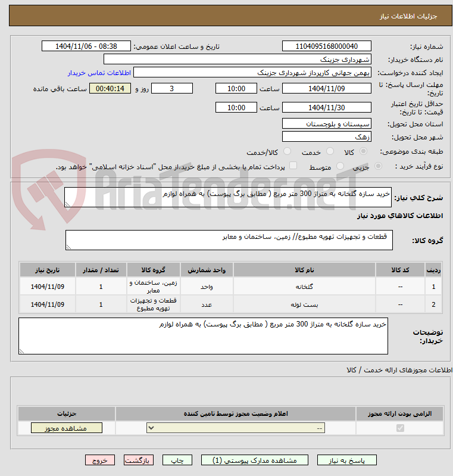The image size is (453, 476).
Task: Click the resize handle of گروه کالا box
Action: click(68, 247)
